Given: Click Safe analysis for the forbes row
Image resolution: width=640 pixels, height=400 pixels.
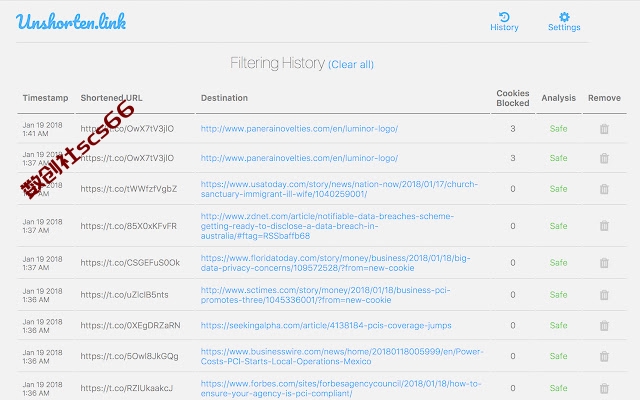Looking at the screenshot, I should [x=558, y=388].
